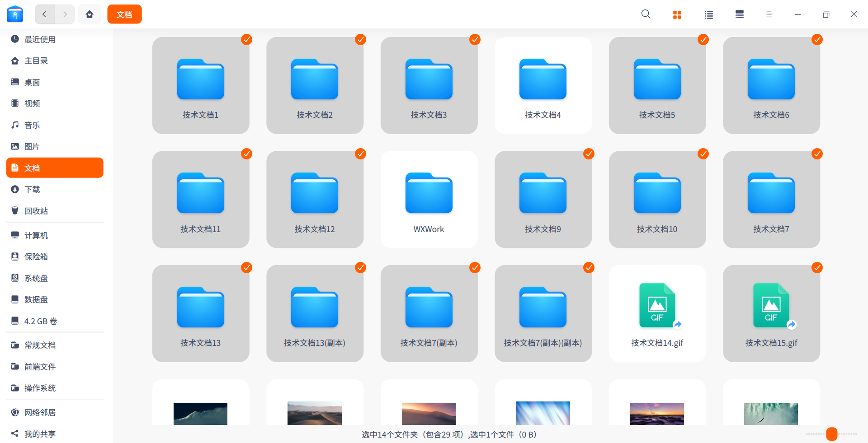Click the 文档 breadcrumb button
The width and height of the screenshot is (868, 443).
coord(124,14)
